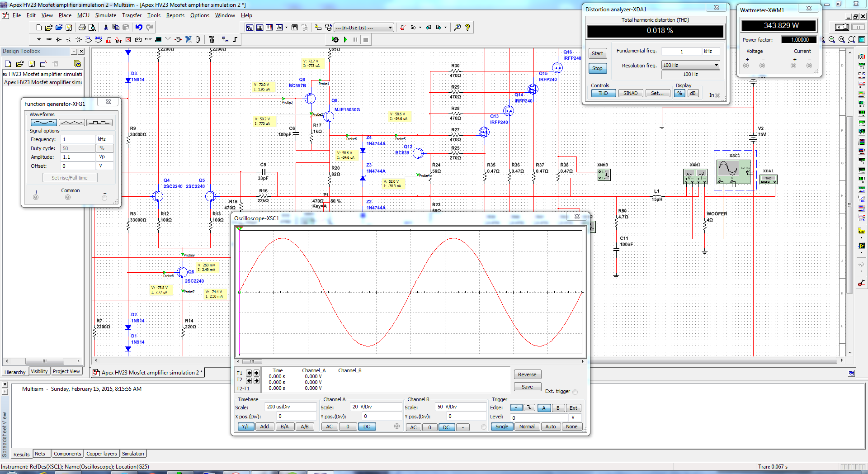Move T1 cursor right arrow

click(256, 373)
